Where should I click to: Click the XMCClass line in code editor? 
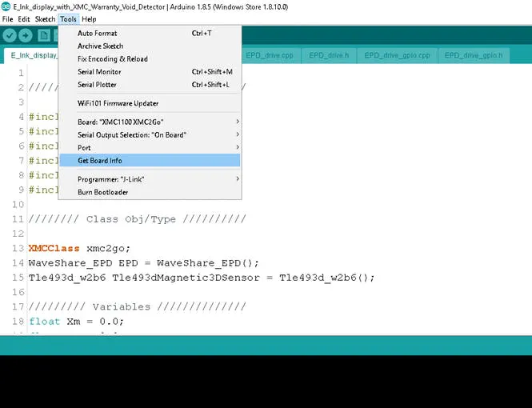79,248
